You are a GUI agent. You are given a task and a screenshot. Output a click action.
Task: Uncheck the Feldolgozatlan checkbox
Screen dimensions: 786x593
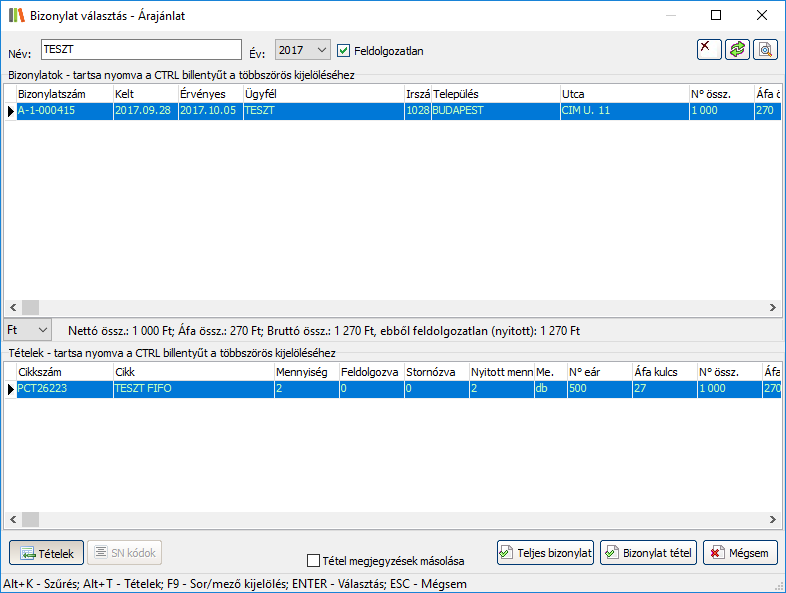[344, 50]
